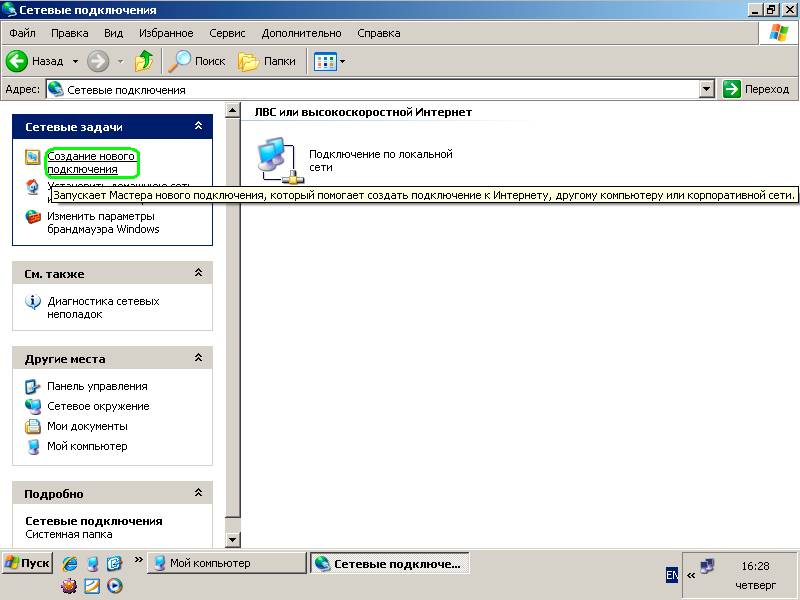Open Internet Explorer from quick launch

pos(70,563)
